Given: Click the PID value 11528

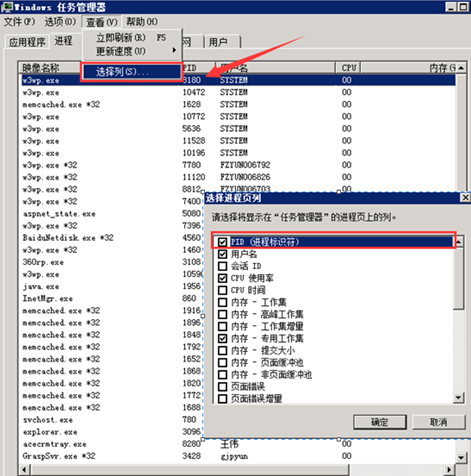Looking at the screenshot, I should tap(194, 141).
